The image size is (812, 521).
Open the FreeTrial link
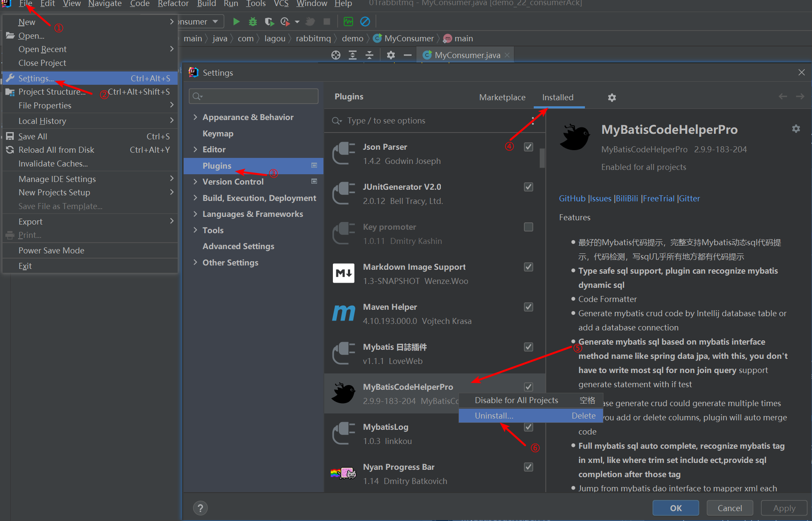658,198
